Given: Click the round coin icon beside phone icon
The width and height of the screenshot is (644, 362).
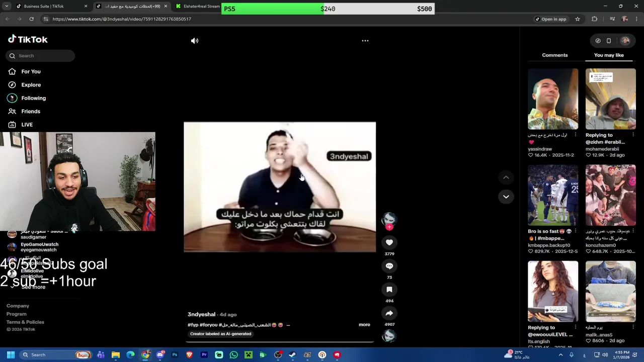Looking at the screenshot, I should 598,41.
